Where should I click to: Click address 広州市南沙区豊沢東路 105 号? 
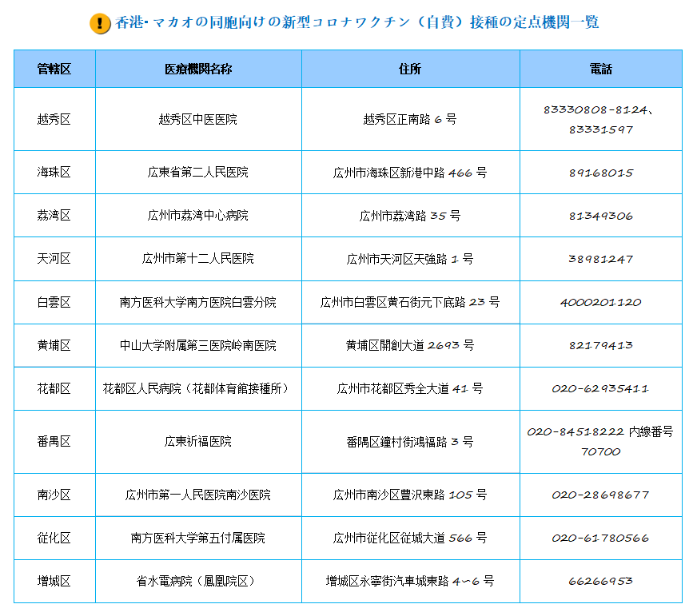point(410,495)
